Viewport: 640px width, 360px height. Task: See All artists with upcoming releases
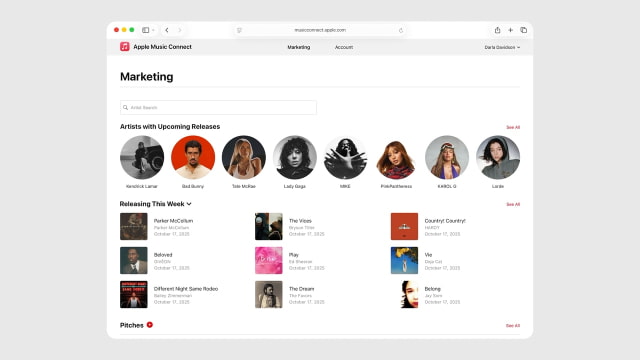coord(513,127)
